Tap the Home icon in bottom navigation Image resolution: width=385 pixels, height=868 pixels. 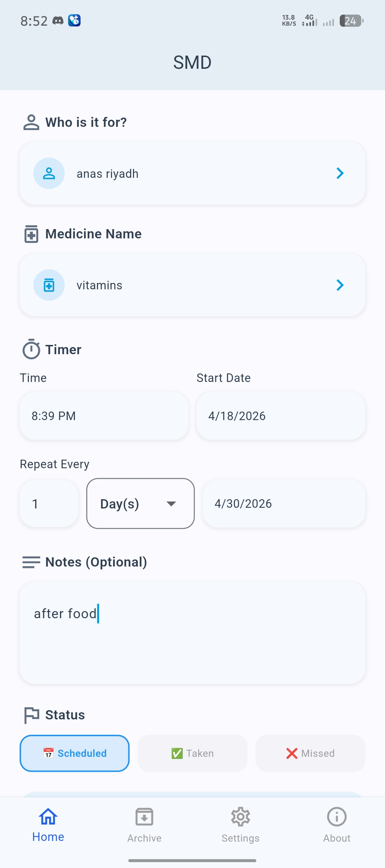pos(48,817)
